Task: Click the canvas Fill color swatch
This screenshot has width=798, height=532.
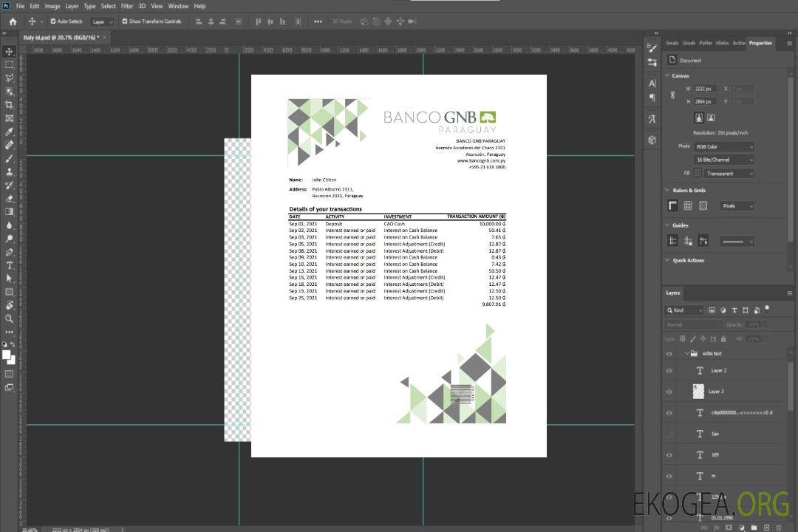Action: [x=698, y=174]
